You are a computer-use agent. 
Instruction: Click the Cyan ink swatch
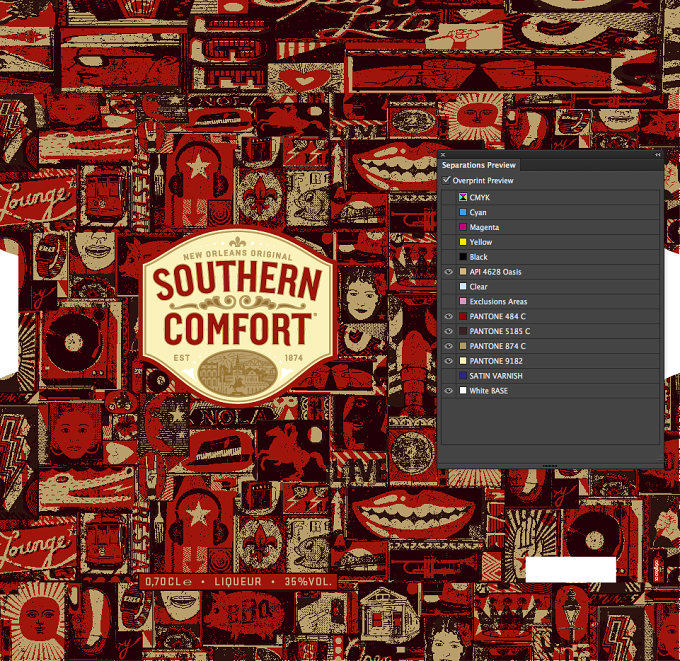click(463, 212)
